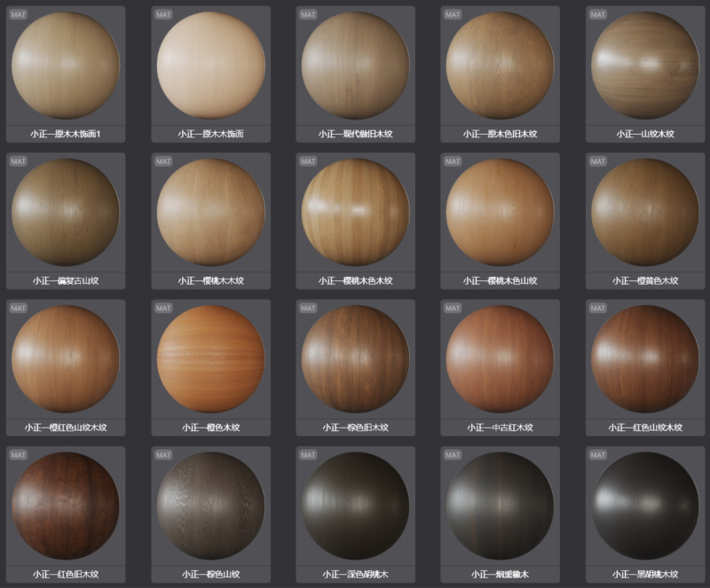Image resolution: width=710 pixels, height=588 pixels.
Task: Click the MAT badge on 小正—中古红木纹
Action: pos(453,308)
